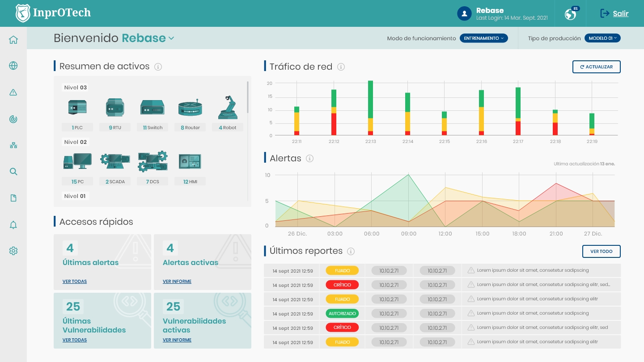Select the radar scan sidebar icon
Image resolution: width=644 pixels, height=362 pixels.
point(13,119)
